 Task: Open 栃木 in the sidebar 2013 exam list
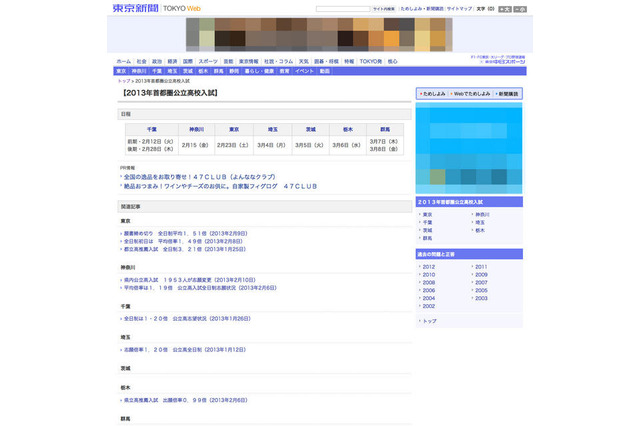pyautogui.click(x=480, y=231)
